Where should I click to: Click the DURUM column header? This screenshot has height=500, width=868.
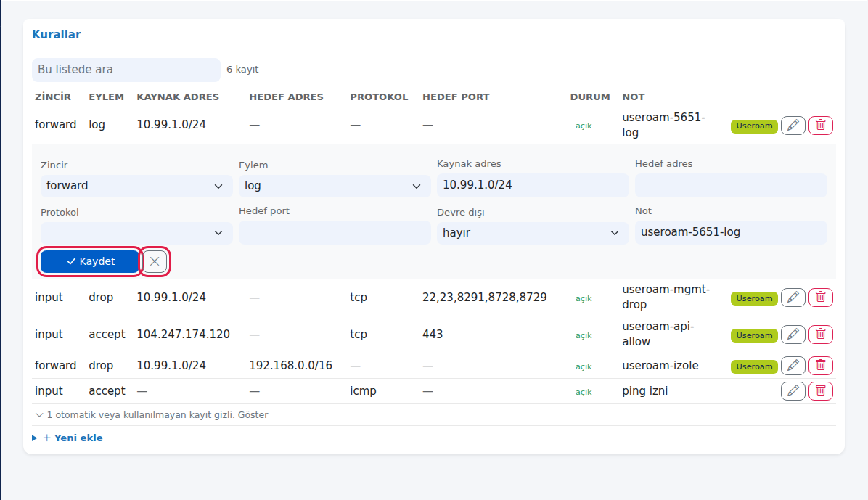pos(590,97)
